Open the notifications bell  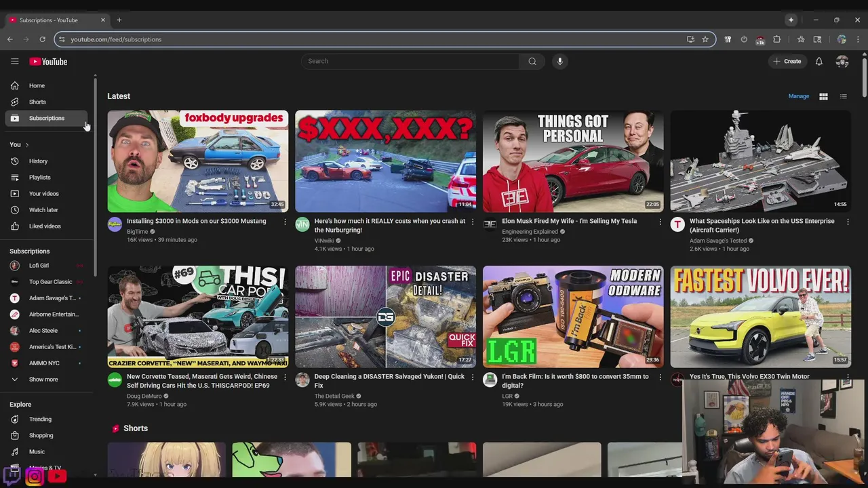point(818,61)
